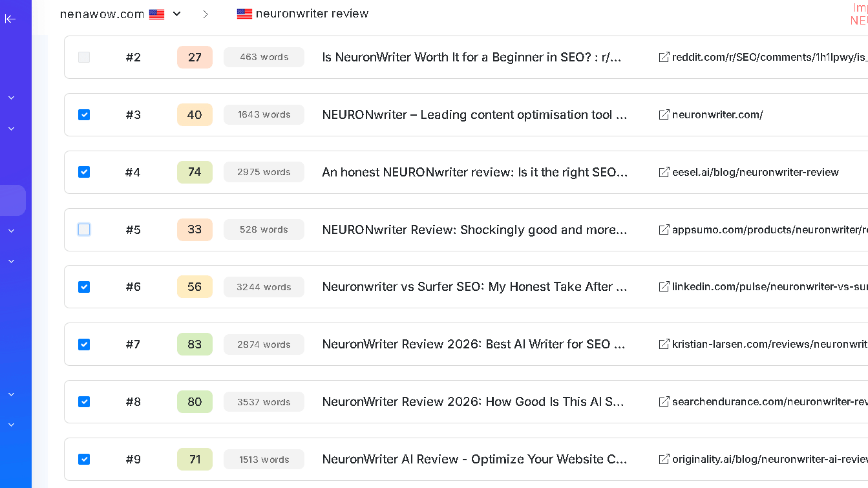Click the rank label #5
Viewport: 868px width, 488px height.
coord(133,229)
